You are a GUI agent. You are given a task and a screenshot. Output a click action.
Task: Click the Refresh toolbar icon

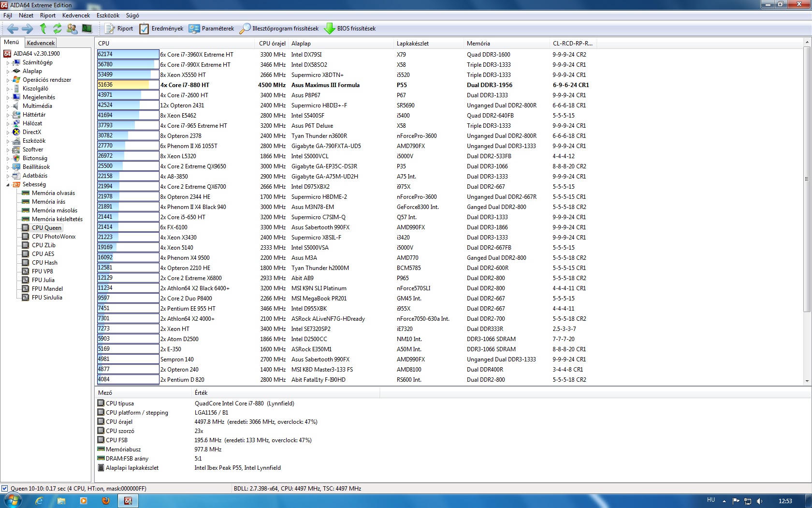tap(58, 29)
